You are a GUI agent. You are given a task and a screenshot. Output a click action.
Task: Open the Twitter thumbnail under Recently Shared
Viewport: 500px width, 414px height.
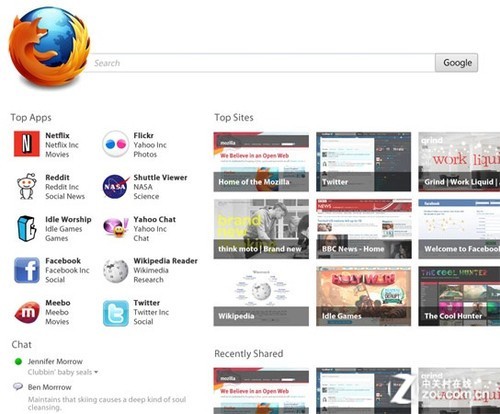pos(363,391)
